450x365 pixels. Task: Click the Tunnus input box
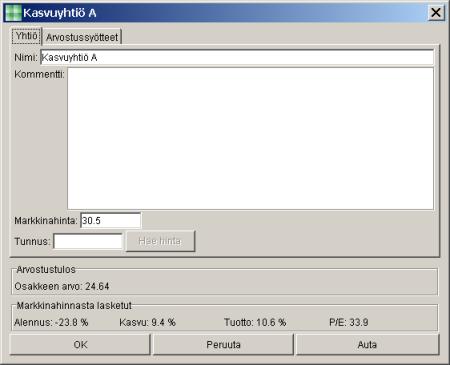click(x=88, y=241)
